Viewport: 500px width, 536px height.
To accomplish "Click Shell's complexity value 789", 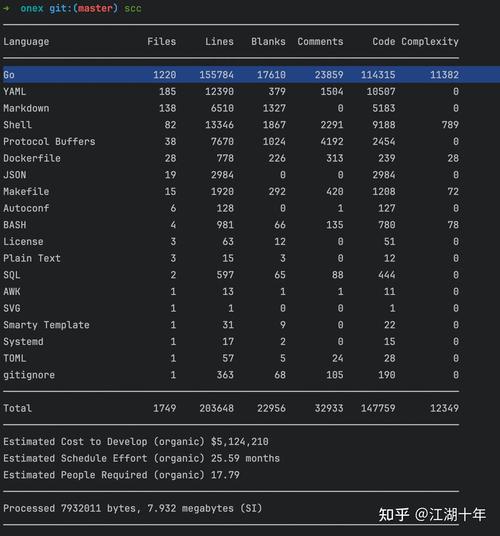I will [450, 125].
